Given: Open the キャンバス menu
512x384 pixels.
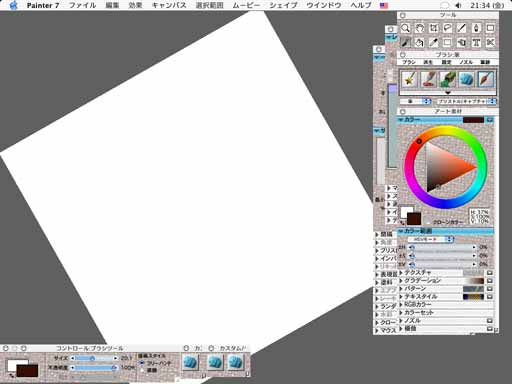Looking at the screenshot, I should pyautogui.click(x=169, y=5).
